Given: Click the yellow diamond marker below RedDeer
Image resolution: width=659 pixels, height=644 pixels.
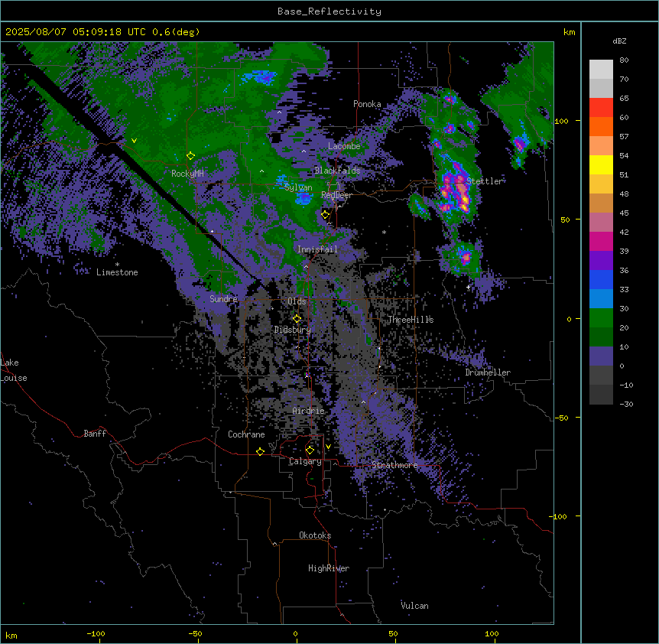Looking at the screenshot, I should coord(325,215).
